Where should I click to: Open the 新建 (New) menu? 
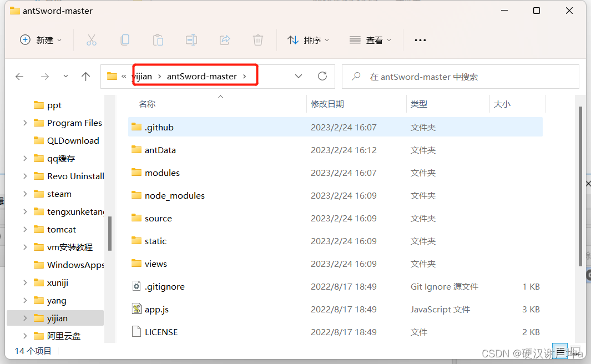tap(41, 40)
